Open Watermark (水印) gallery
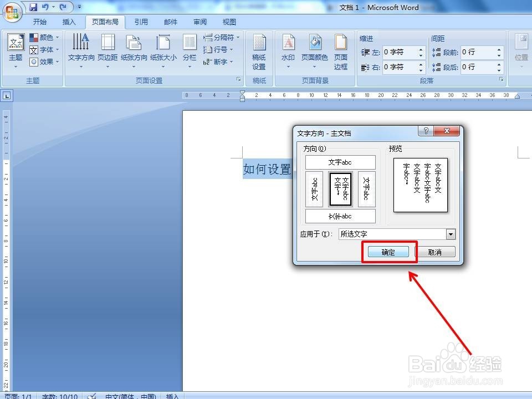Image resolution: width=532 pixels, height=399 pixels. tap(288, 51)
